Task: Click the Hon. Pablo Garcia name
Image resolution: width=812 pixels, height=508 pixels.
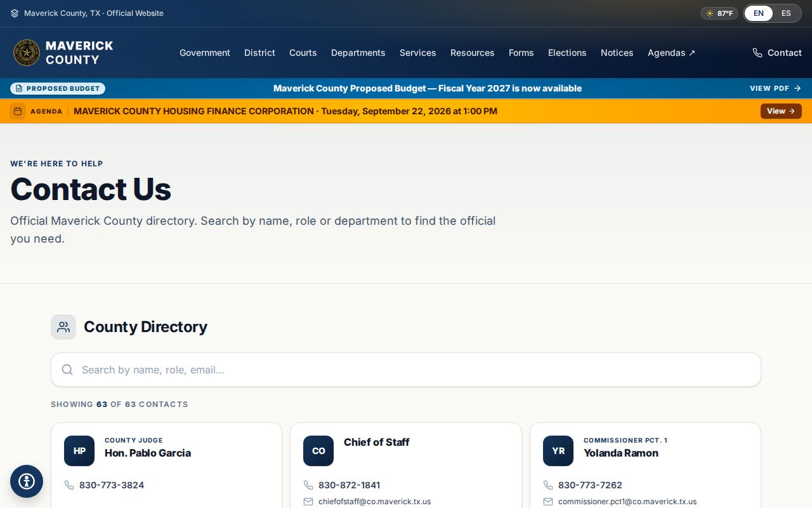Action: point(148,453)
